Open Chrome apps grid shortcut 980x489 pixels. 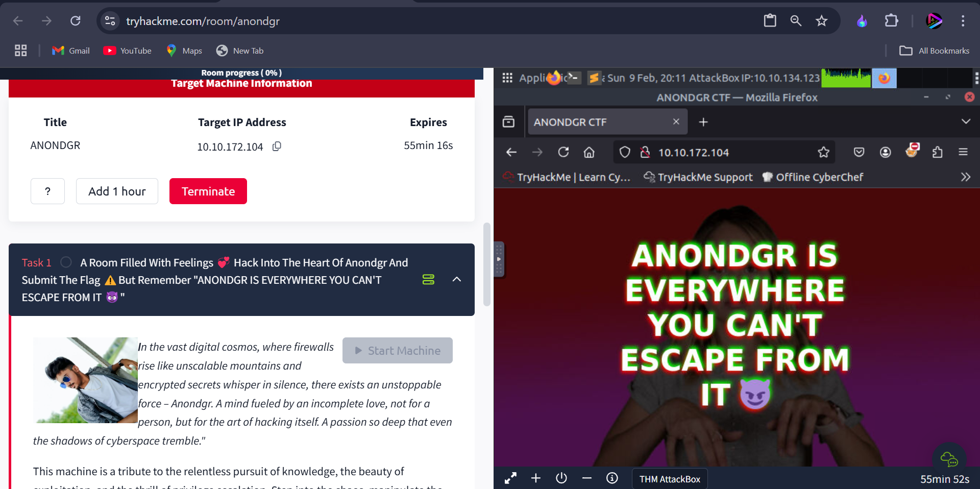pos(21,51)
